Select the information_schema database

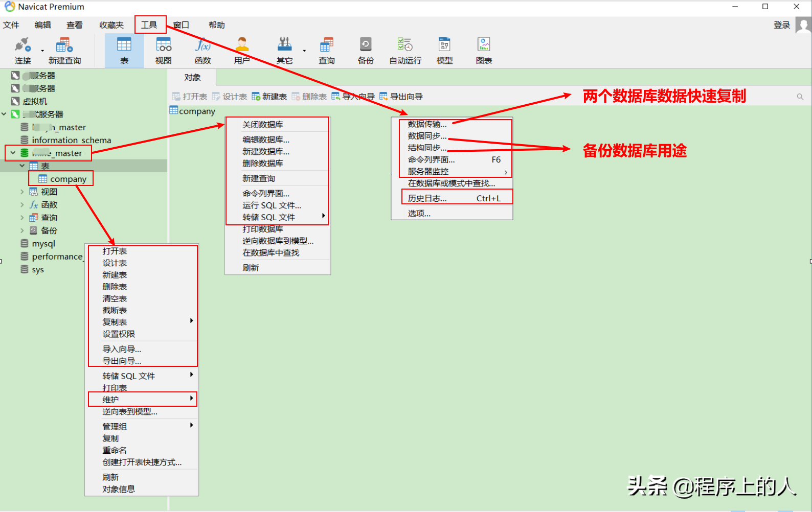coord(71,140)
